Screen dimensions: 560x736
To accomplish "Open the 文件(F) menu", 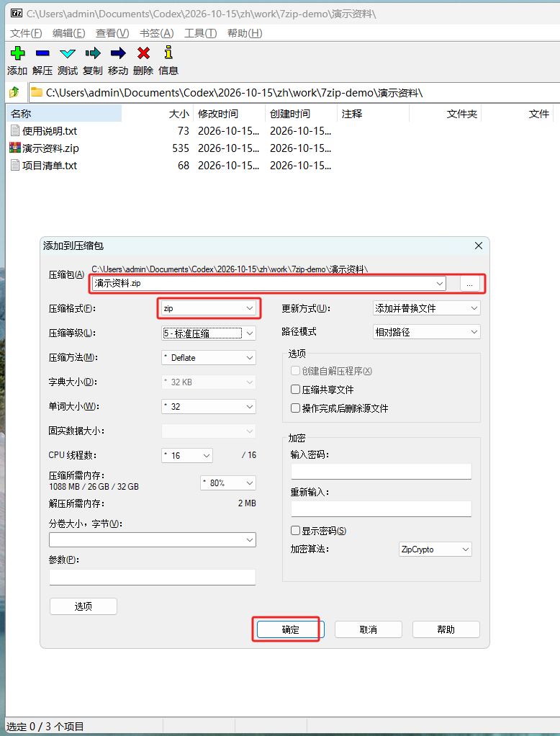I will (x=26, y=33).
